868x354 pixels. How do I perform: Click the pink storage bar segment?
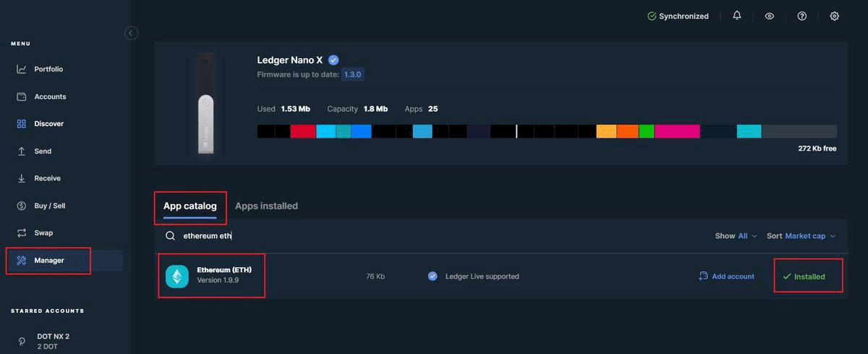(x=677, y=131)
